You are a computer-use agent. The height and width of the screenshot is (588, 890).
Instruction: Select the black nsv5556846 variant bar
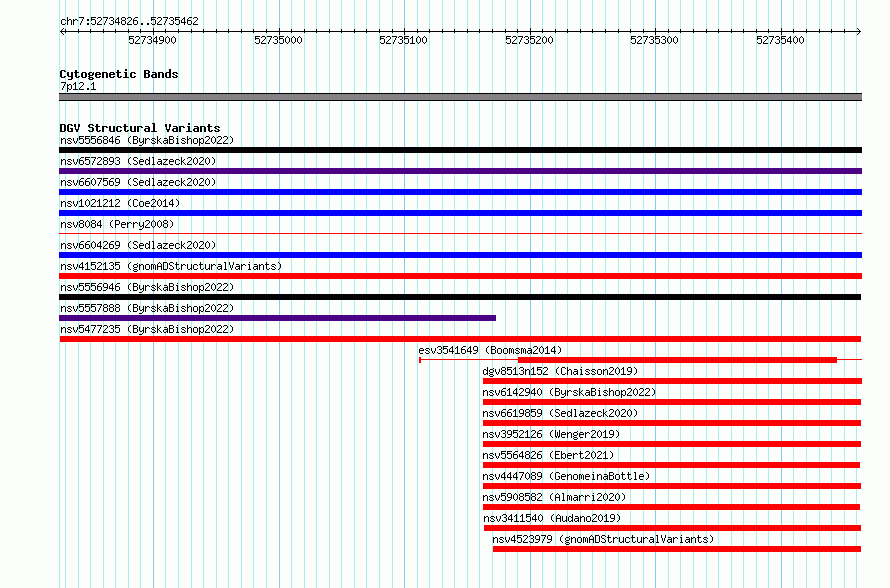point(460,150)
